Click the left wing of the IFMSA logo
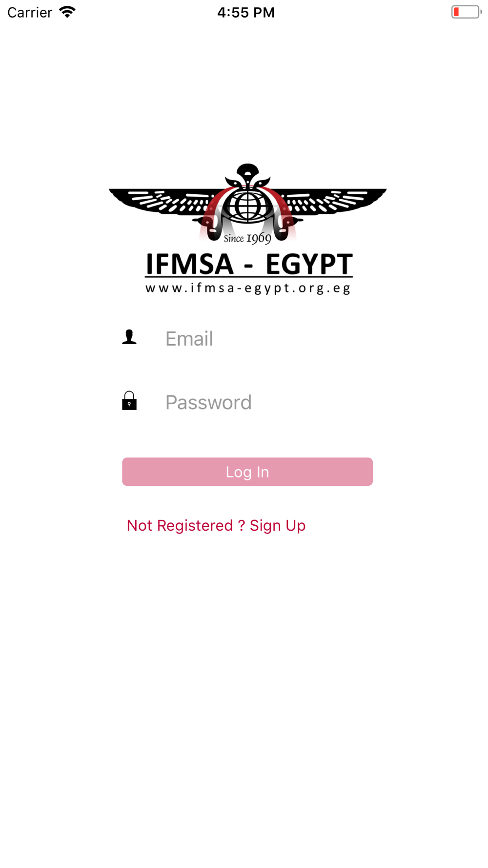The height and width of the screenshot is (868, 488). coord(161,201)
